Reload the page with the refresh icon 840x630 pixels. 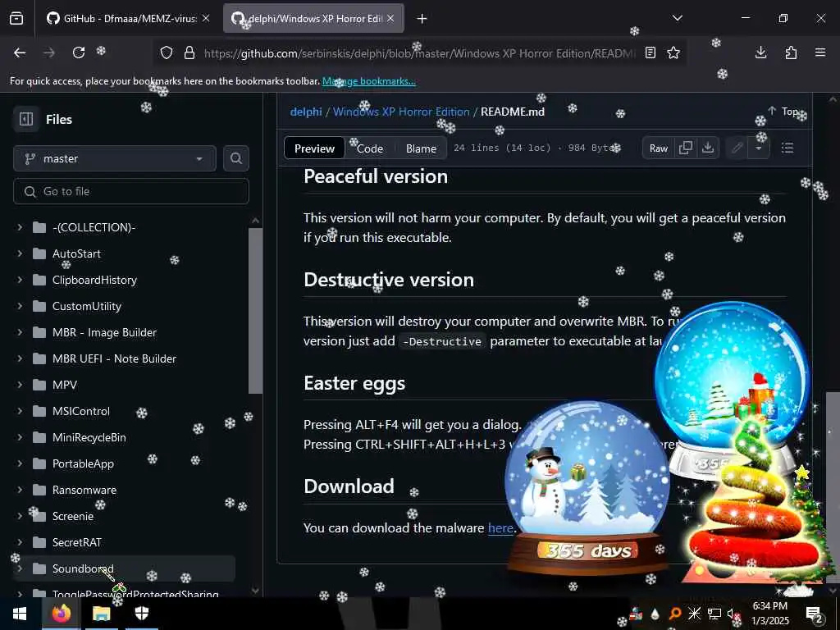[79, 52]
